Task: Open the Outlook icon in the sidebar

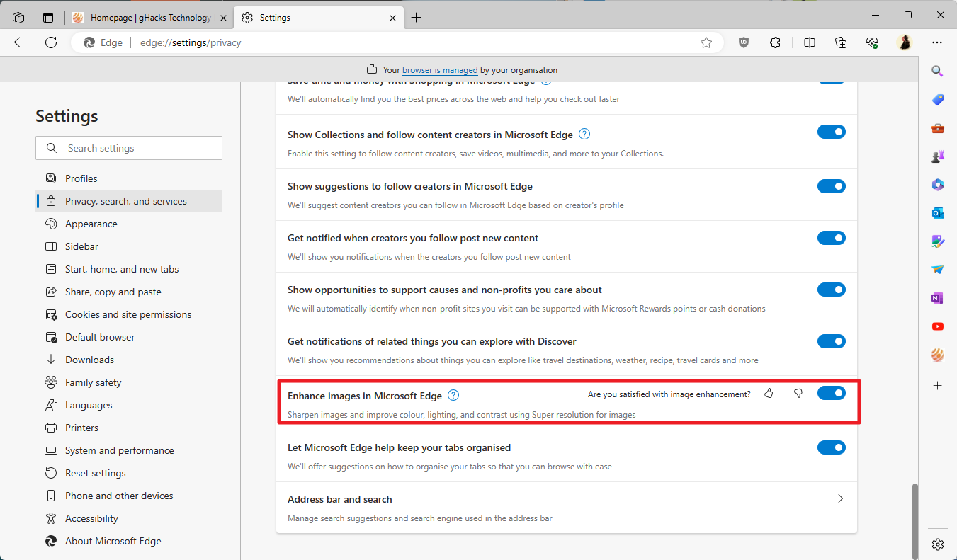Action: pos(938,213)
